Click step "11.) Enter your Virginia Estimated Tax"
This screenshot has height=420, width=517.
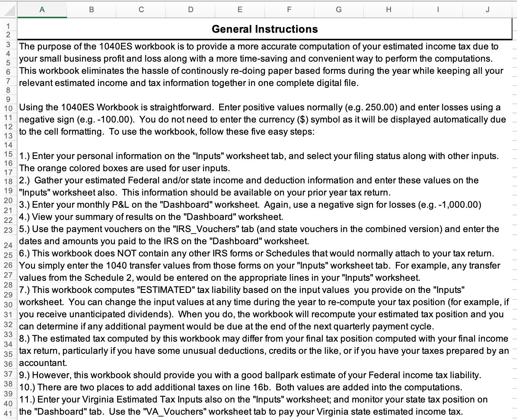click(x=253, y=399)
